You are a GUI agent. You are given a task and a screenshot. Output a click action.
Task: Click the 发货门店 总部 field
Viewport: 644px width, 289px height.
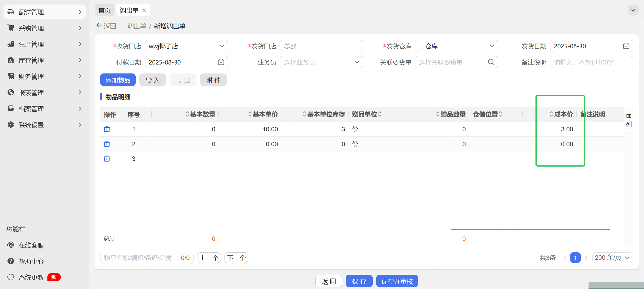point(321,46)
